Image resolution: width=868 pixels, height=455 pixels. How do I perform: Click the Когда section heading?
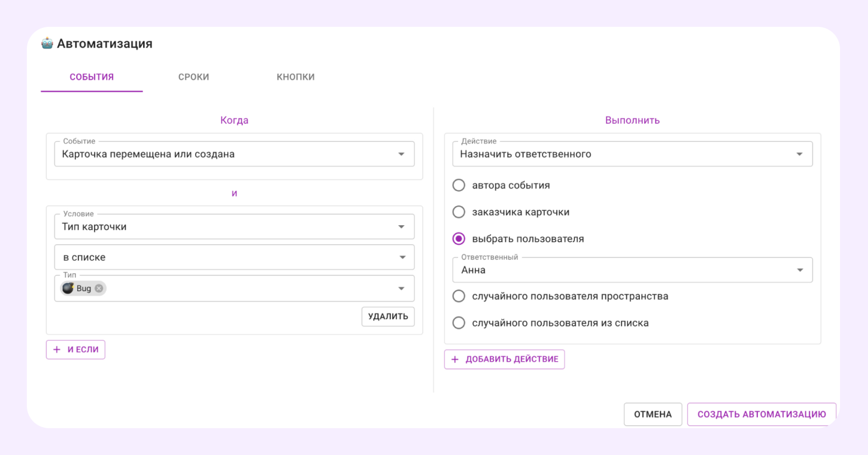click(234, 120)
